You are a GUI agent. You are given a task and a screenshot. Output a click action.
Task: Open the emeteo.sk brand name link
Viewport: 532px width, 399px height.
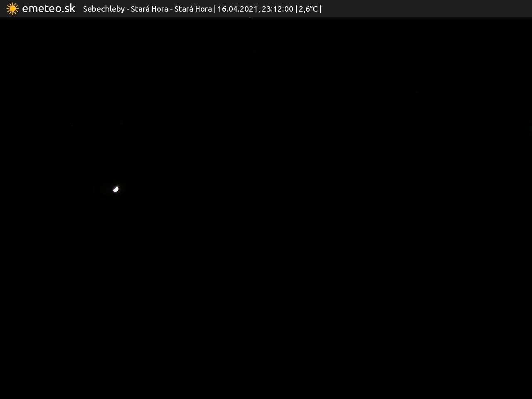[48, 9]
